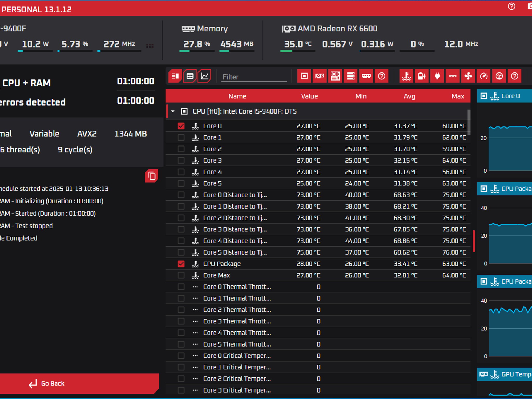
Task: Switch to grid view icon
Action: coord(190,76)
